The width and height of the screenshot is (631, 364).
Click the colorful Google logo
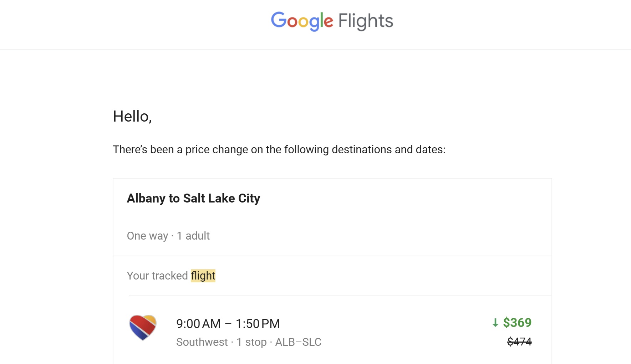302,21
